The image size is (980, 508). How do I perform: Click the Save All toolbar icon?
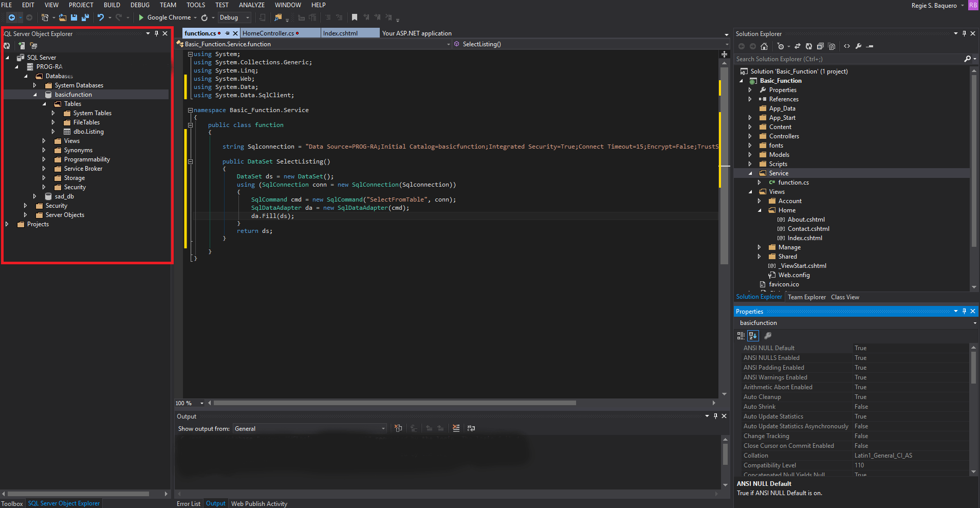[85, 17]
